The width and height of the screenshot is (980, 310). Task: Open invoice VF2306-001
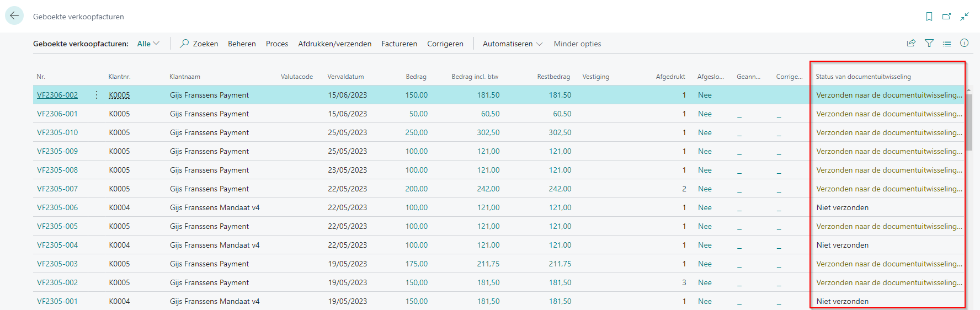click(x=57, y=114)
